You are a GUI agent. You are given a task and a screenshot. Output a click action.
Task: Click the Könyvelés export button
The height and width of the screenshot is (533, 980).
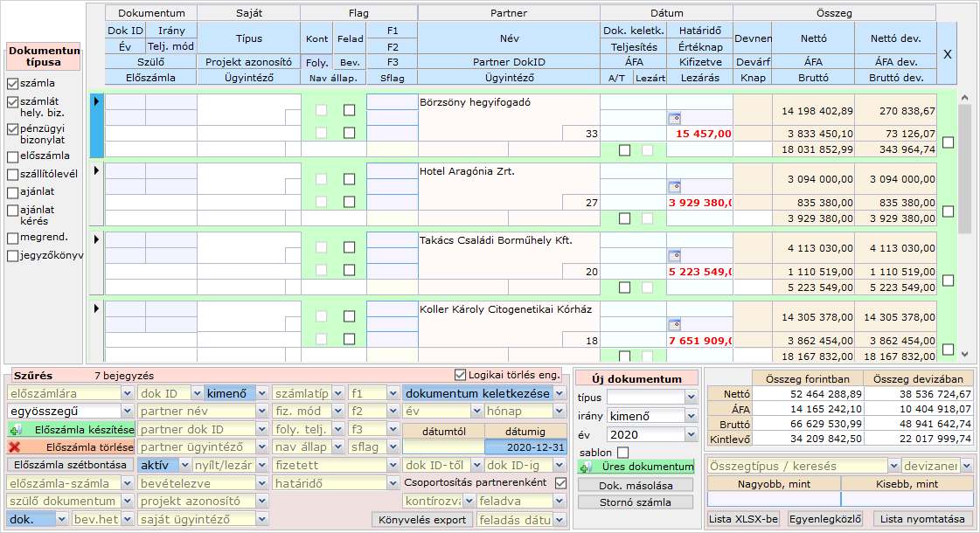(x=423, y=520)
